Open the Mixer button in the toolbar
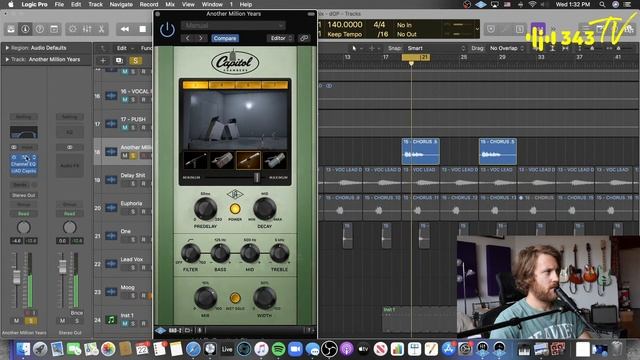 tap(87, 29)
